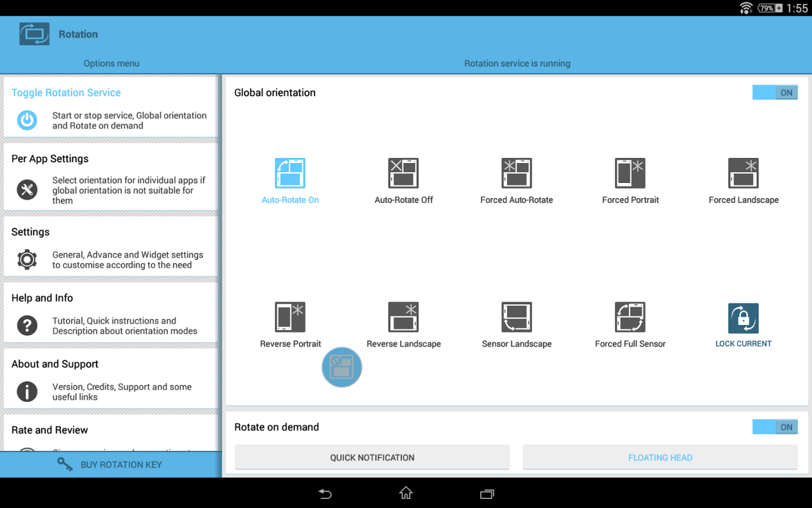The image size is (812, 508).
Task: Click the 'Version, Credits, Support' description text
Action: coord(122,392)
